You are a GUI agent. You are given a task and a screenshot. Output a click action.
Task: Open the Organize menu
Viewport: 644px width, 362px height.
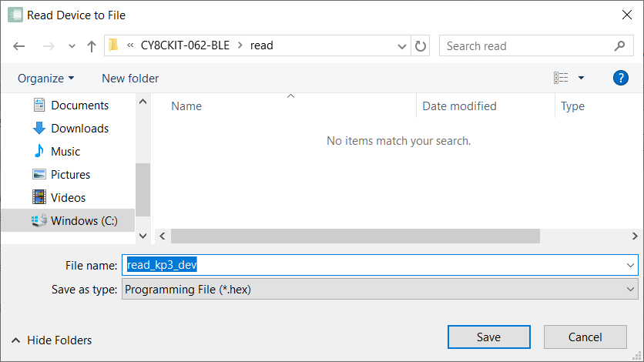point(46,78)
